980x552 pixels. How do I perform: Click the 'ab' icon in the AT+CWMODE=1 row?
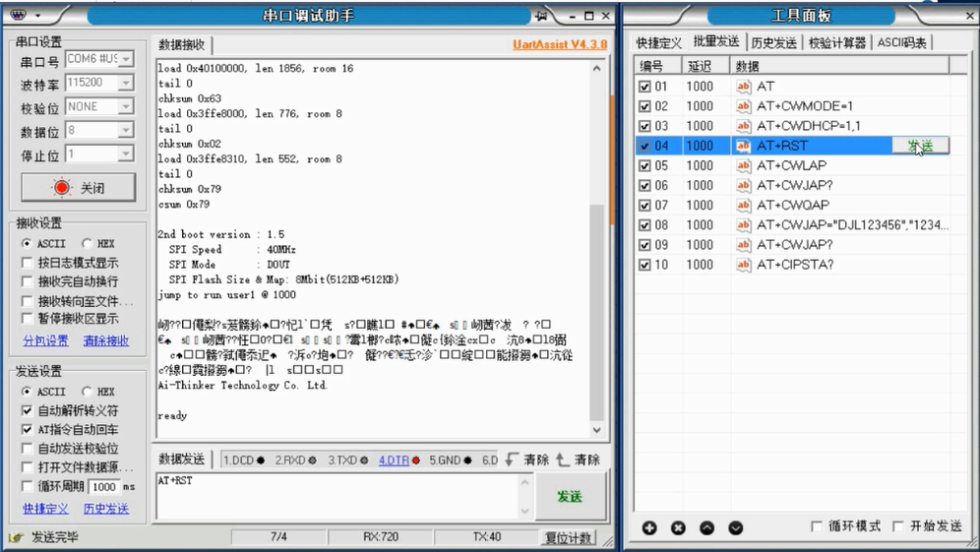coord(743,106)
